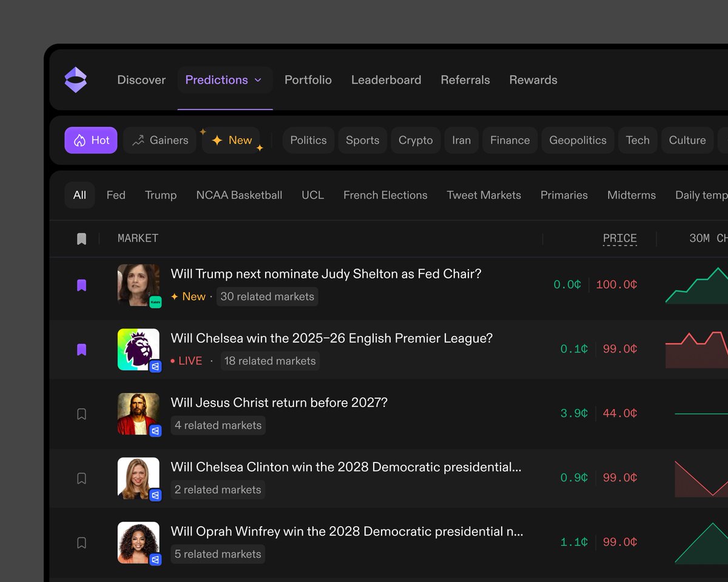Expand 18 related markets for Chelsea league
The width and height of the screenshot is (728, 582).
tap(270, 361)
